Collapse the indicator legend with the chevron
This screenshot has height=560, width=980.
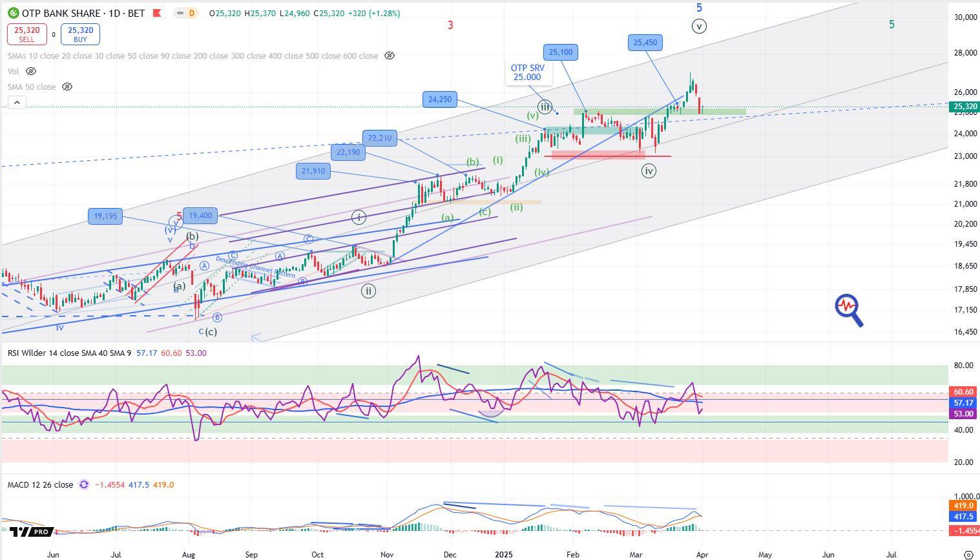[x=17, y=102]
